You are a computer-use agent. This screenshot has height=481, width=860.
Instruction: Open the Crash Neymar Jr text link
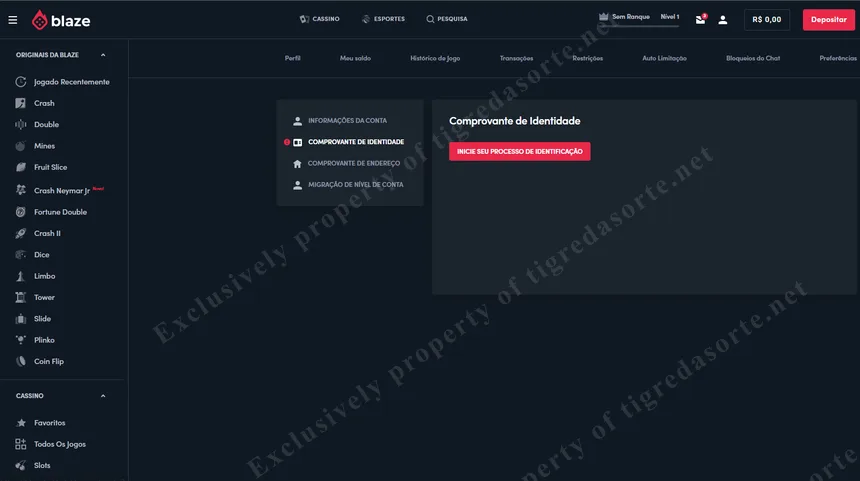(x=62, y=190)
